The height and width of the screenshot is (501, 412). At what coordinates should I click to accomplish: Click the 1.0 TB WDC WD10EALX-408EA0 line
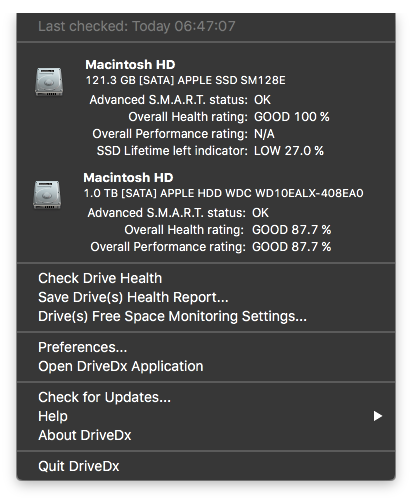223,193
